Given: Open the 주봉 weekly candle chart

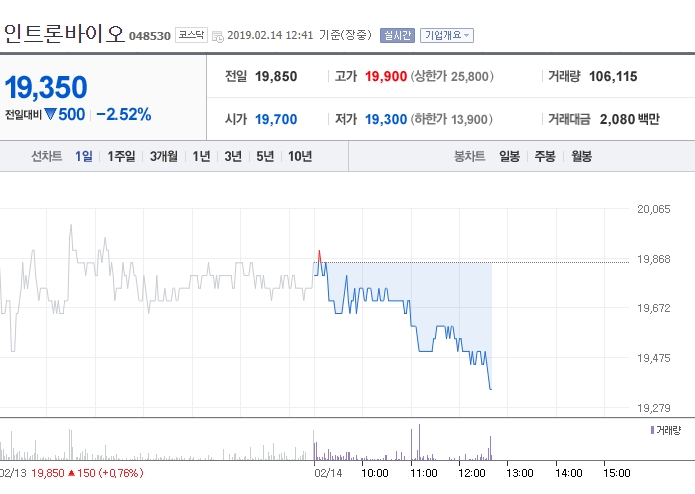Looking at the screenshot, I should point(545,156).
